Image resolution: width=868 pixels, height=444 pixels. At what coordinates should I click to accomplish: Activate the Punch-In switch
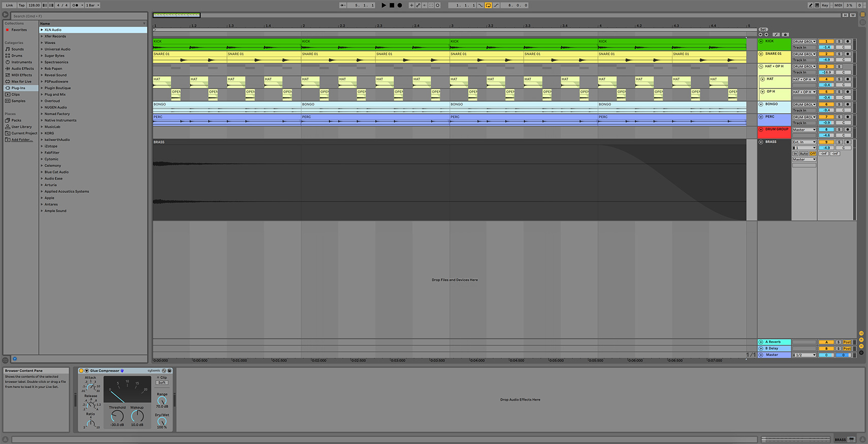(x=480, y=5)
